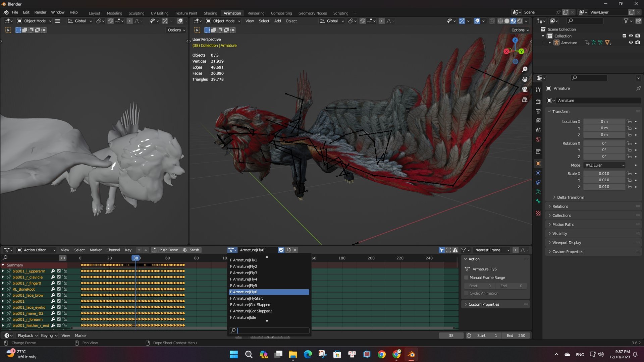
Task: Click new action duplicate icon
Action: click(x=288, y=250)
